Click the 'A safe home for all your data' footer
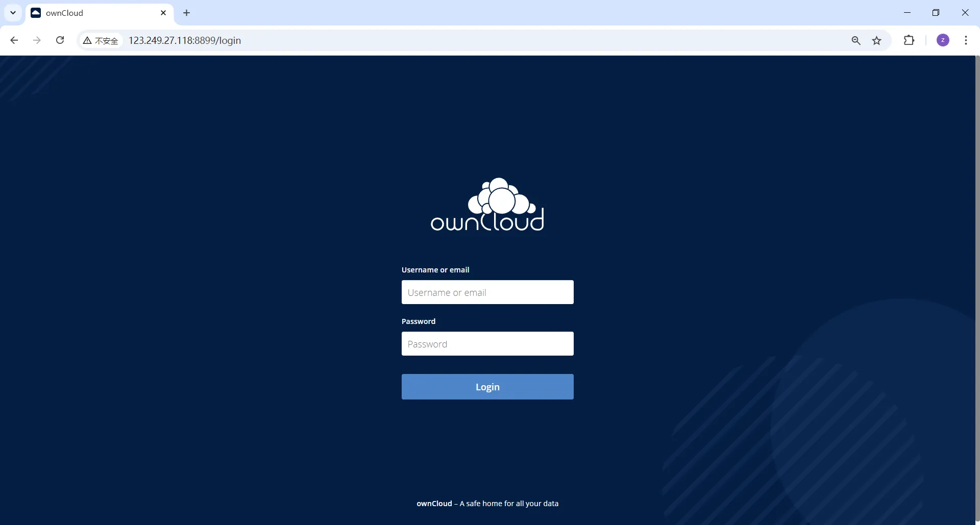The width and height of the screenshot is (980, 525). coord(509,504)
